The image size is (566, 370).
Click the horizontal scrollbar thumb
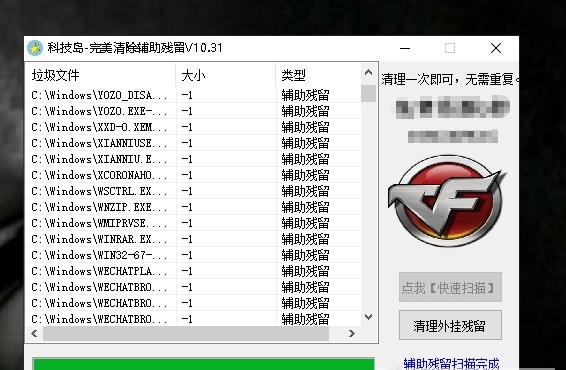[x=186, y=333]
